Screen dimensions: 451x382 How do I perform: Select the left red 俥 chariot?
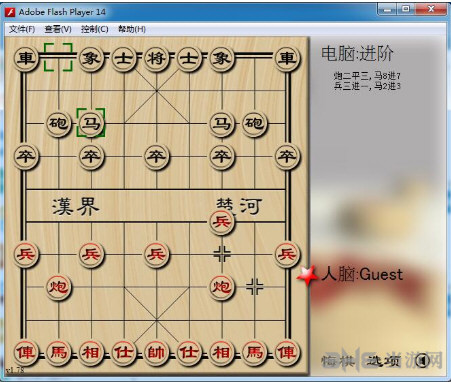26,353
